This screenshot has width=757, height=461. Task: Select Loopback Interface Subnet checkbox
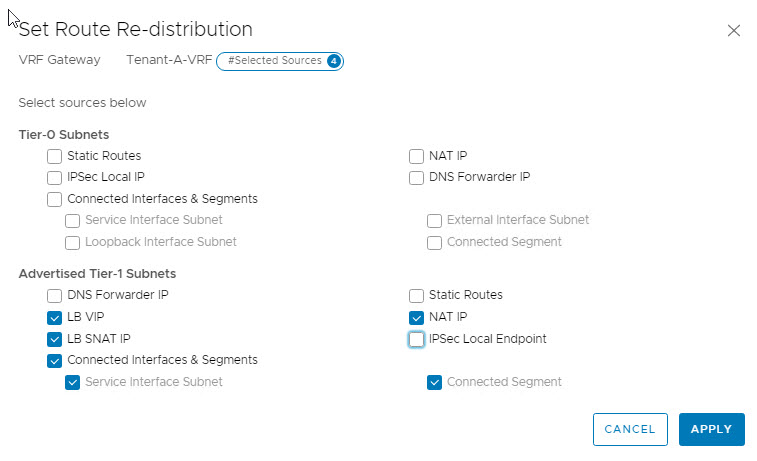(x=73, y=242)
